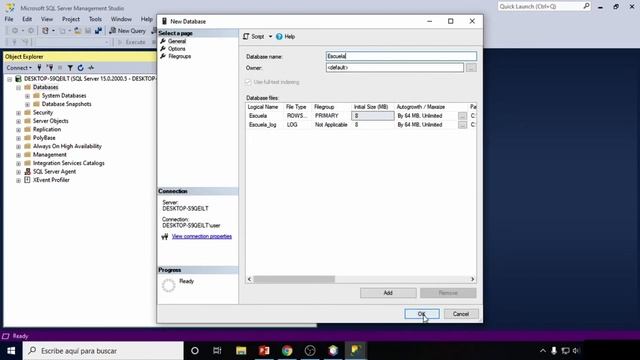Image resolution: width=640 pixels, height=360 pixels.
Task: Click the refresh icon in Object Explorer
Action: pos(80,68)
